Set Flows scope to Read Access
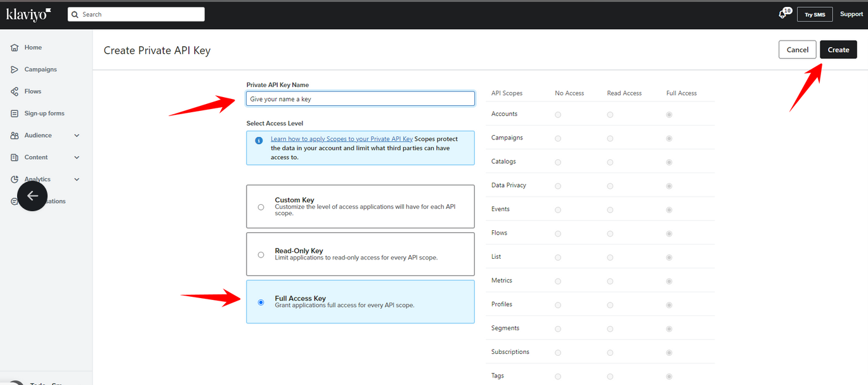 click(610, 233)
